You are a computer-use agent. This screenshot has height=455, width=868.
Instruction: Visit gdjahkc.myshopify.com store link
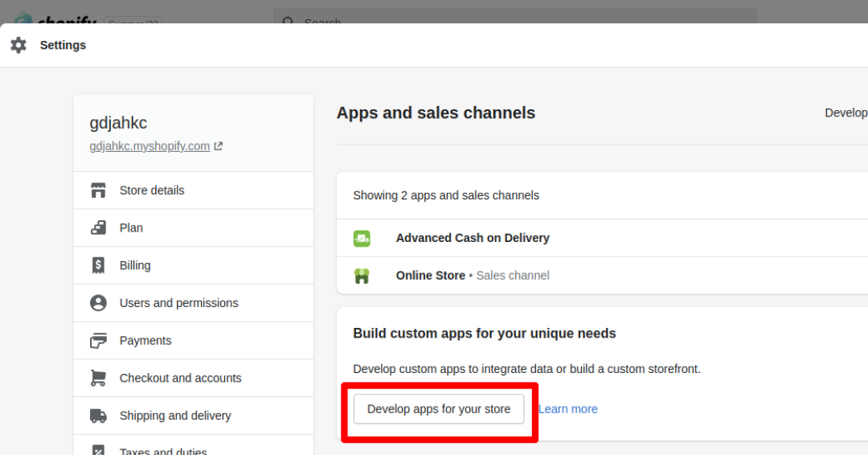pyautogui.click(x=149, y=146)
